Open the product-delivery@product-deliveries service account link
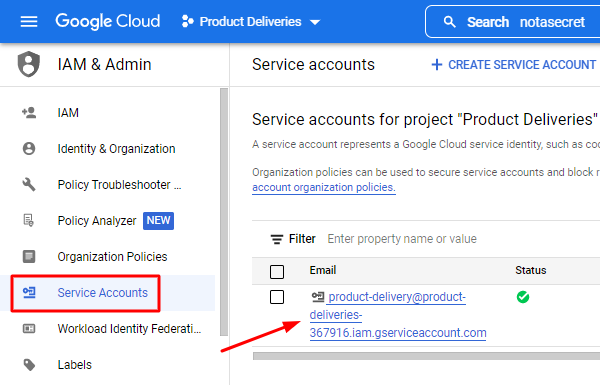Image resolution: width=600 pixels, height=385 pixels. coord(398,315)
